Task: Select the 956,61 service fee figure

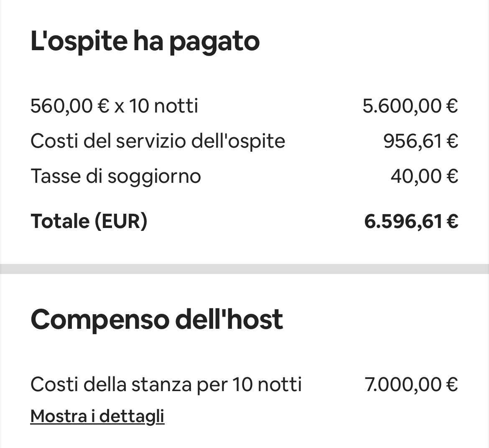Action: pos(413,141)
